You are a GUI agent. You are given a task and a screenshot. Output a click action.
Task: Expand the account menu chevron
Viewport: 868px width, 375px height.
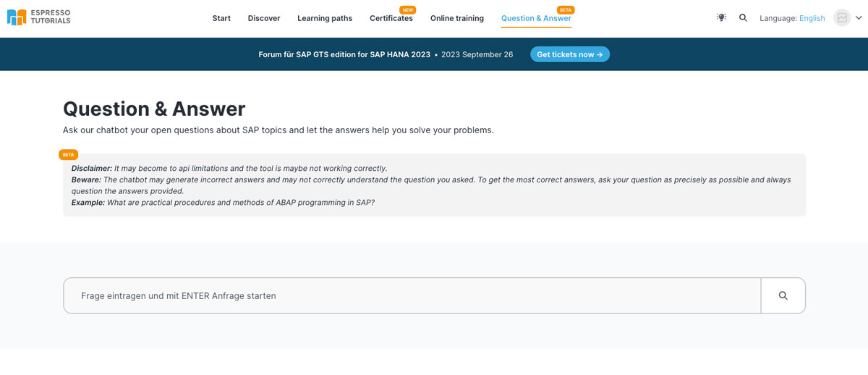coord(859,18)
